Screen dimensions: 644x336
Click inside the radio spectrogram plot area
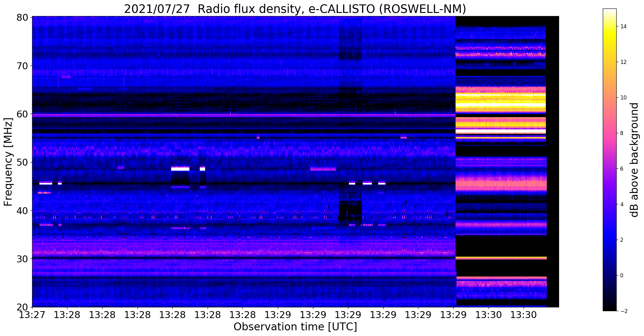[295, 162]
